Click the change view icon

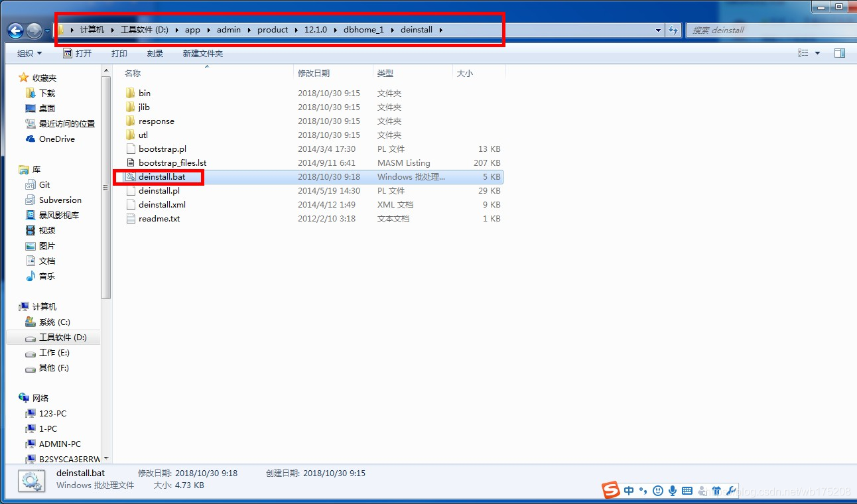point(803,53)
